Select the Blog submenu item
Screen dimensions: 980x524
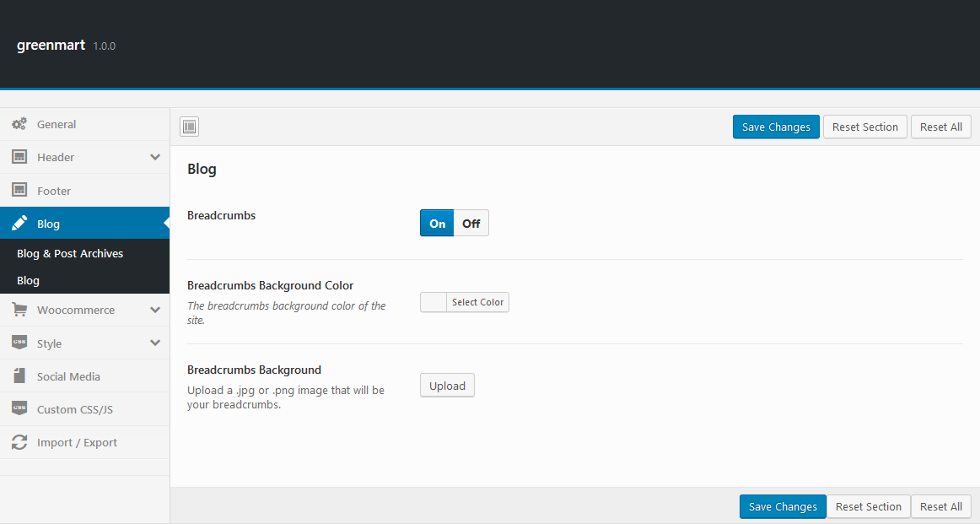coord(29,280)
